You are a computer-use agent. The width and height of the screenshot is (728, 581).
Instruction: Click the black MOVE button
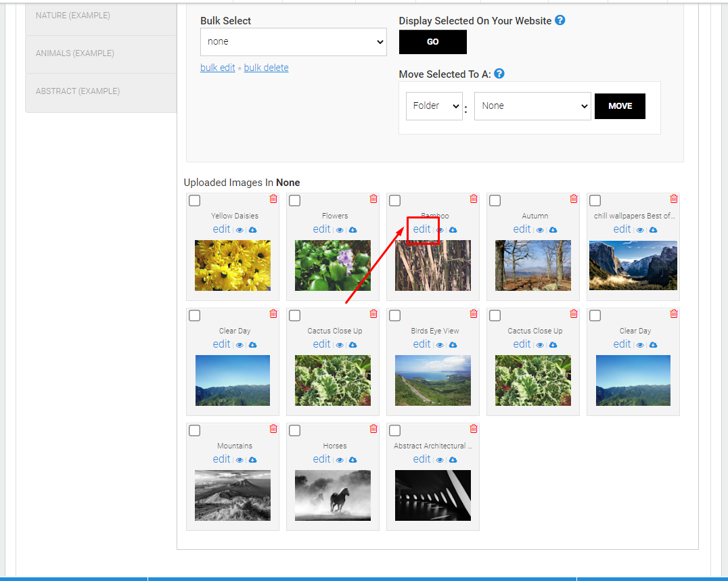[x=620, y=106]
